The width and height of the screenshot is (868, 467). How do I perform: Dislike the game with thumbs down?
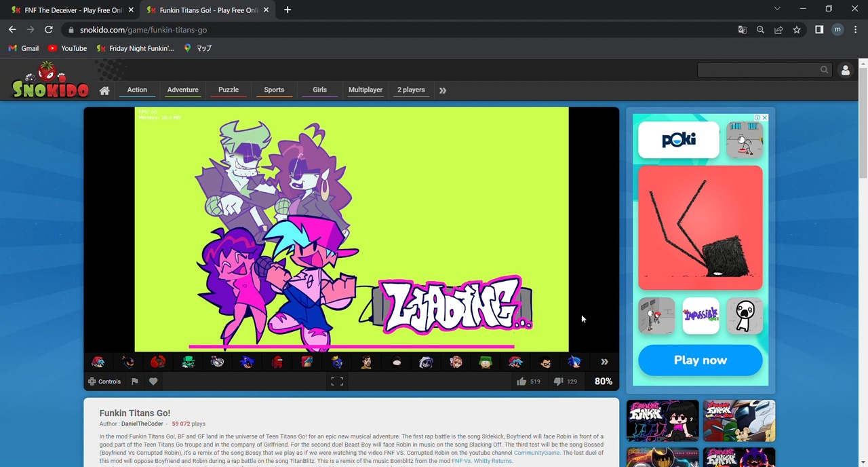click(558, 381)
